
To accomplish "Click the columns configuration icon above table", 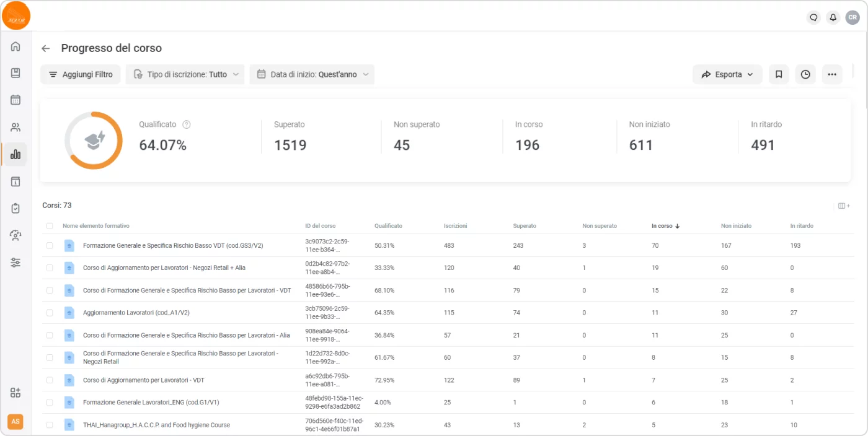I will (x=844, y=206).
